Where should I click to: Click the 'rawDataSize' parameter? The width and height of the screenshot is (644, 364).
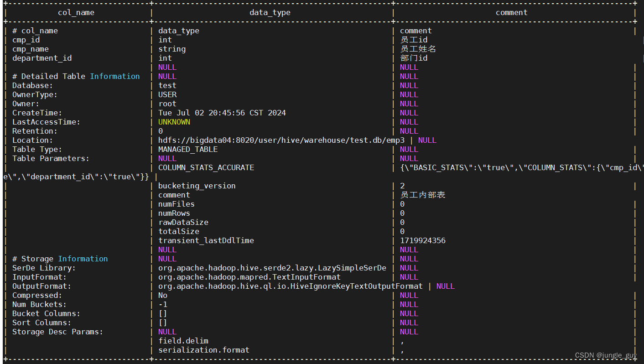point(183,223)
